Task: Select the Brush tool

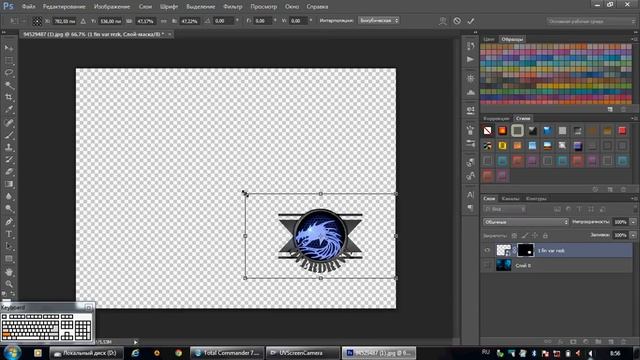Action: (x=9, y=135)
